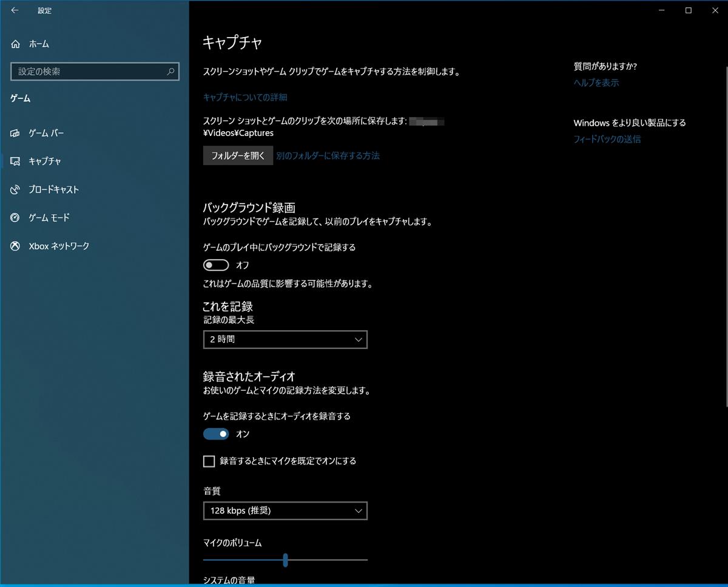The height and width of the screenshot is (587, 728).
Task: Turn off audio recording toggle
Action: click(x=216, y=434)
